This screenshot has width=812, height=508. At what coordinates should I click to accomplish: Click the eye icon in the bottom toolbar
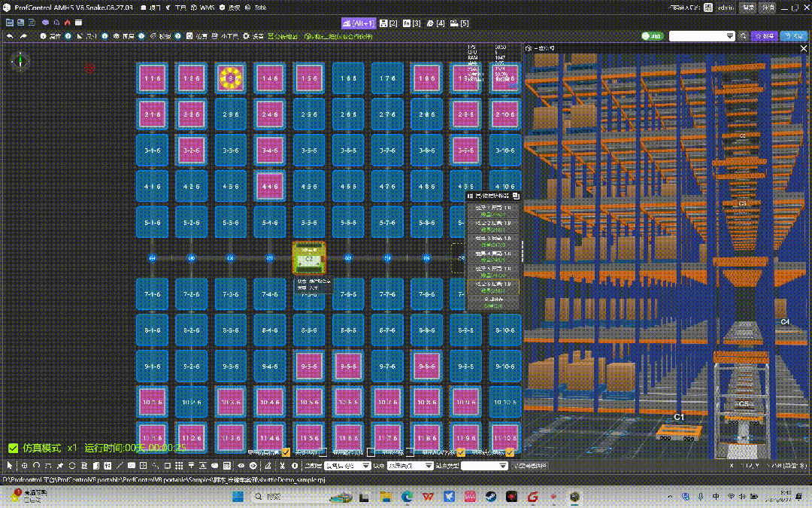pos(241,466)
